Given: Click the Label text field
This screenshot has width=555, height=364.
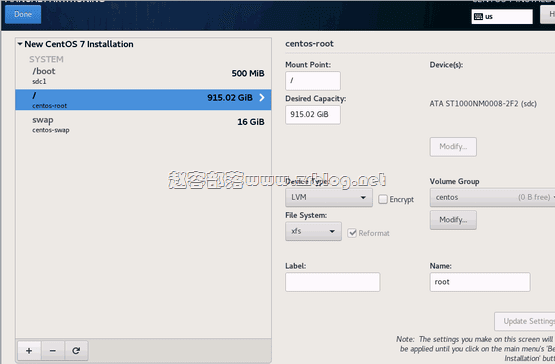Looking at the screenshot, I should 332,282.
